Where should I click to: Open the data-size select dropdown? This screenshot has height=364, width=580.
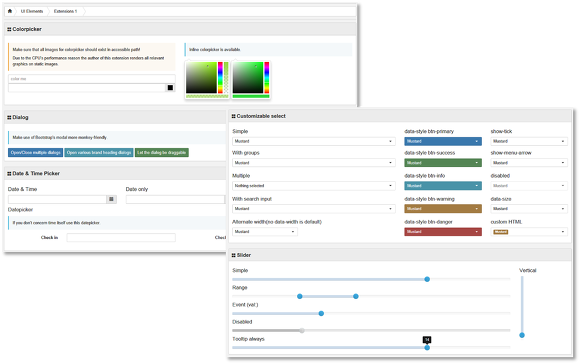coord(529,209)
